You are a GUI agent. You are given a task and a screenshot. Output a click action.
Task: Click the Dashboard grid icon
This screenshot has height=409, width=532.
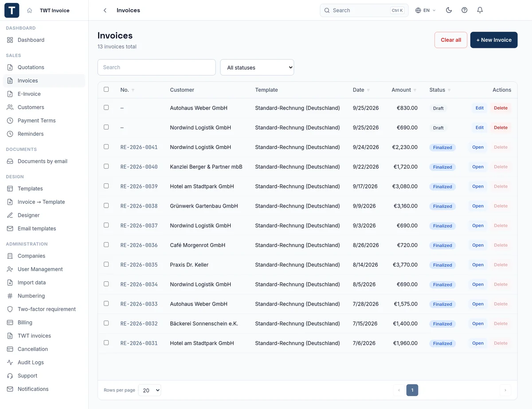10,40
